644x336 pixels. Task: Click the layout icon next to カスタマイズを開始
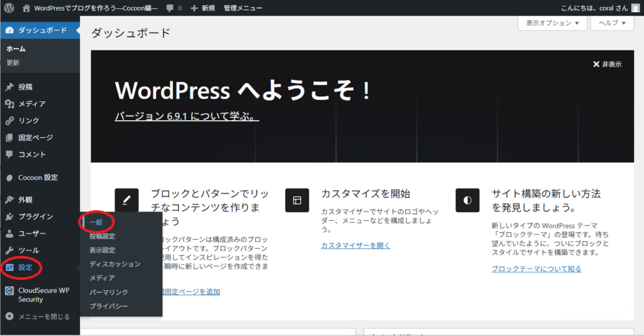click(297, 200)
